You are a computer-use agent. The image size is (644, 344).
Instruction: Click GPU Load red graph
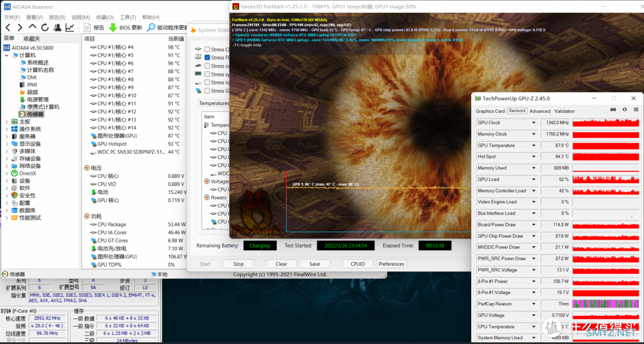click(x=606, y=179)
